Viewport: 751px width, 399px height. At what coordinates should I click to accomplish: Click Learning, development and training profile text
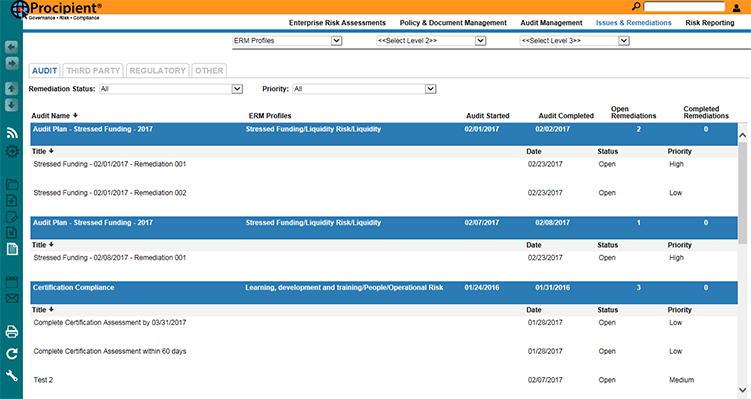point(344,287)
